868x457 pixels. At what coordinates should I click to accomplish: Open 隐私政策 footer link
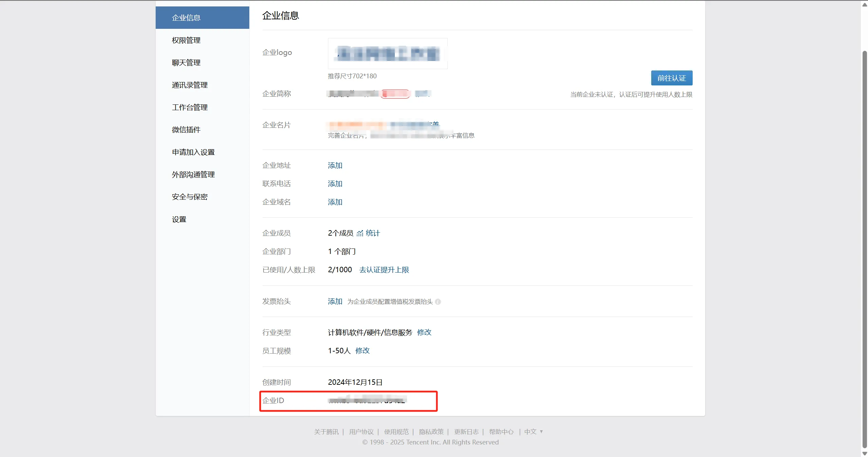point(431,432)
